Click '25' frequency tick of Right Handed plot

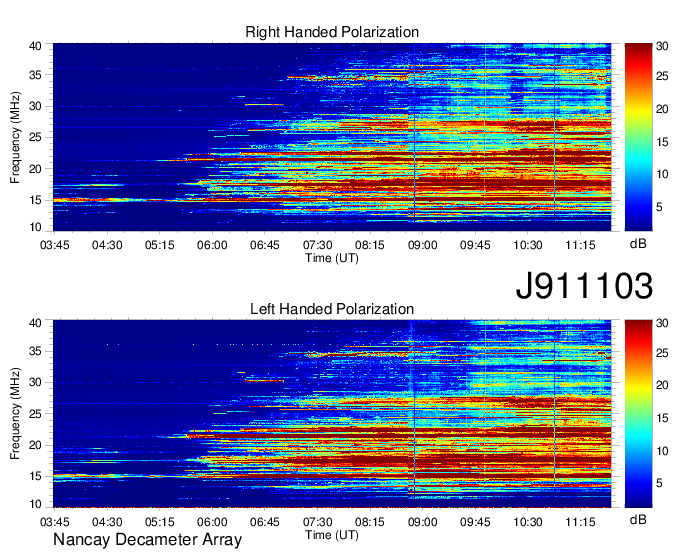pyautogui.click(x=36, y=137)
